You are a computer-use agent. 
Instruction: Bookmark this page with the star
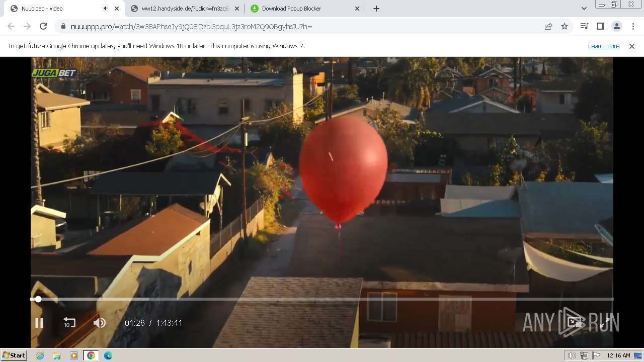point(565,27)
